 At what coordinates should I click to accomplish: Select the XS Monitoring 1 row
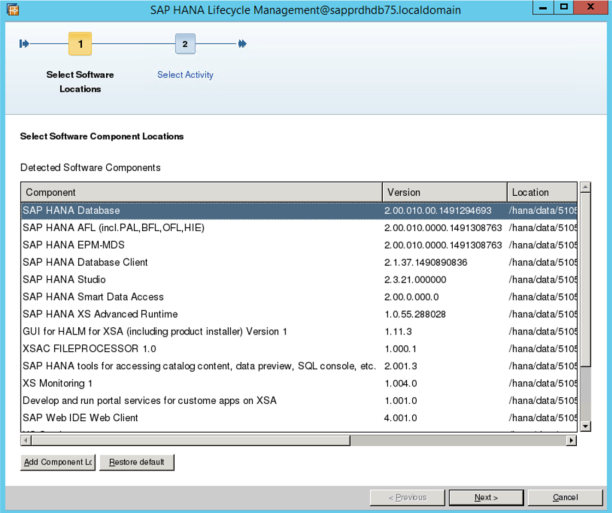pyautogui.click(x=299, y=383)
